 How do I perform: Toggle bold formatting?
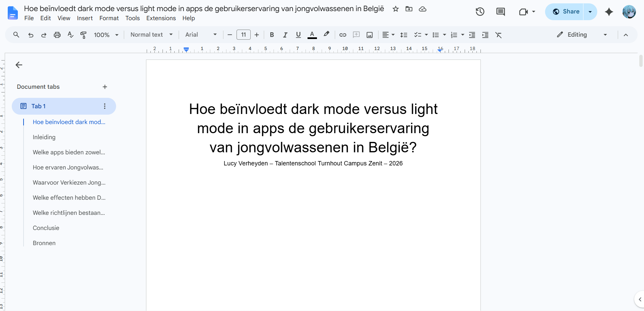(272, 35)
